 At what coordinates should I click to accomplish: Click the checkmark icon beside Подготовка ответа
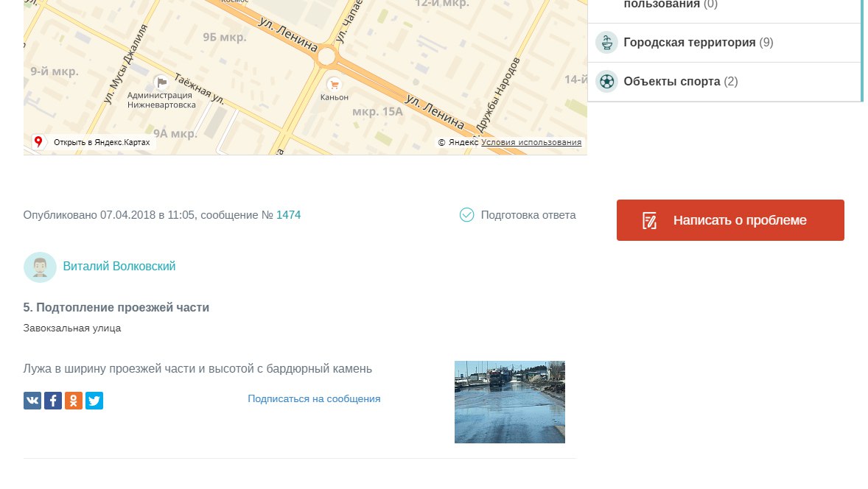click(x=466, y=215)
